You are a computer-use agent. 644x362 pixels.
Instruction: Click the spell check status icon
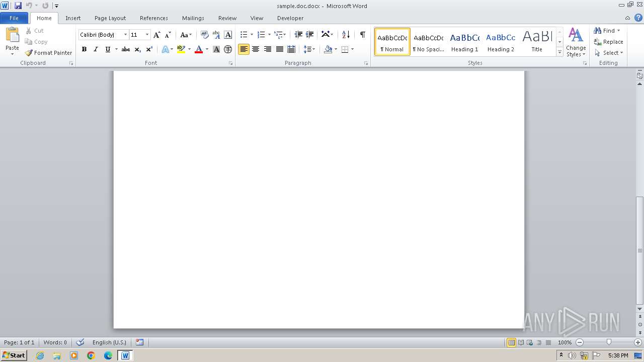click(80, 342)
